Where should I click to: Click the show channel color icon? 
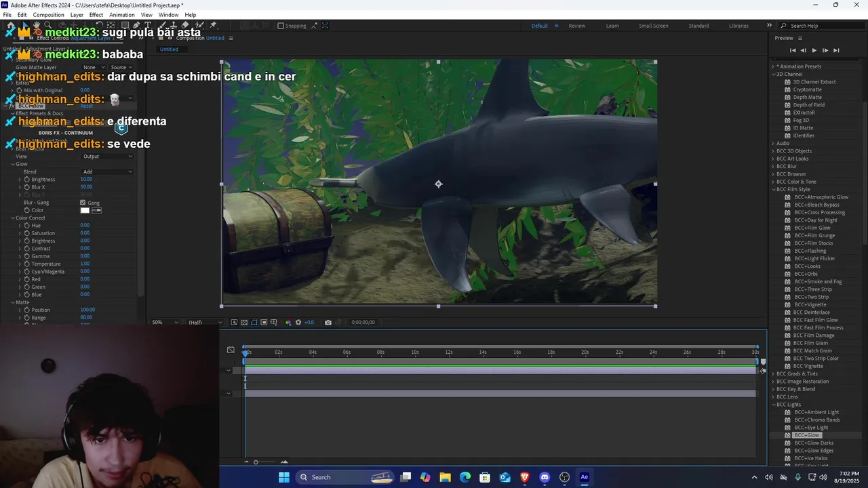[288, 322]
